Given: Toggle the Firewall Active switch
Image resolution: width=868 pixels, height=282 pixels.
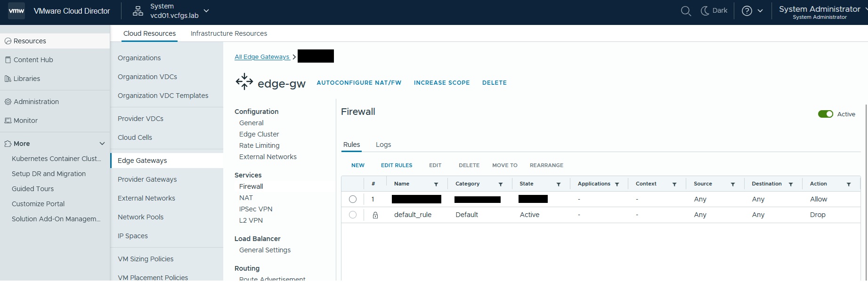Looking at the screenshot, I should point(826,114).
